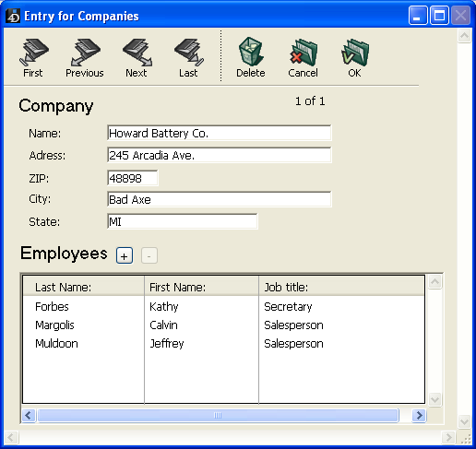This screenshot has width=476, height=449.
Task: Click the employee list horizontal scrollbar thumb
Action: (218, 416)
